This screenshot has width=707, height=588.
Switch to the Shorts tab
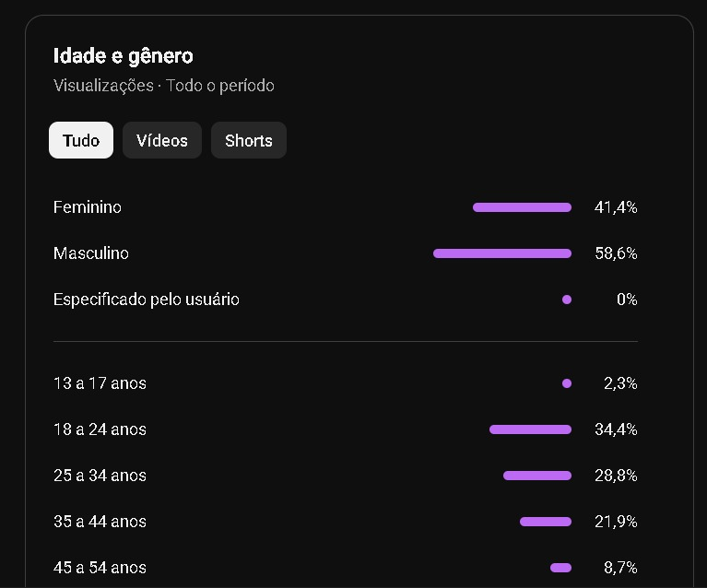point(249,140)
